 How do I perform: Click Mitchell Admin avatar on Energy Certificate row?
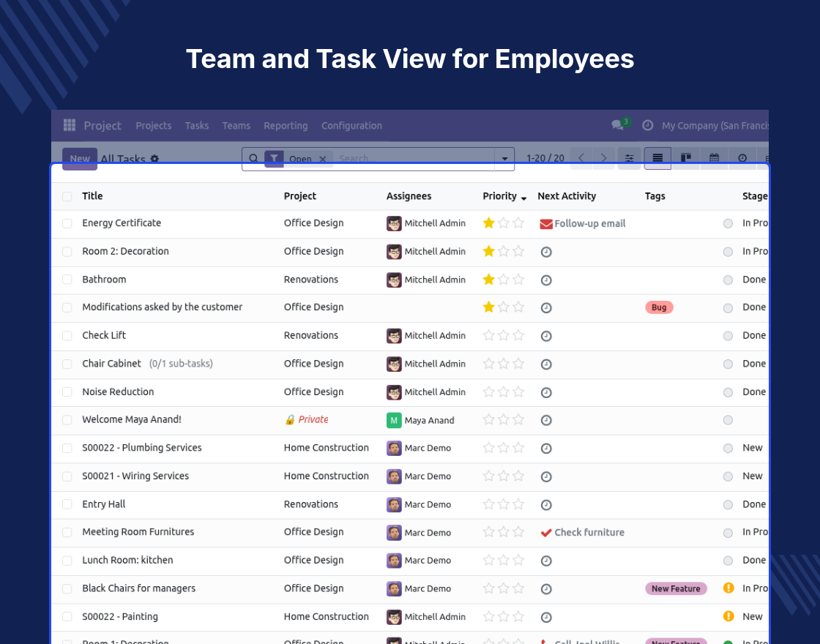click(x=394, y=223)
